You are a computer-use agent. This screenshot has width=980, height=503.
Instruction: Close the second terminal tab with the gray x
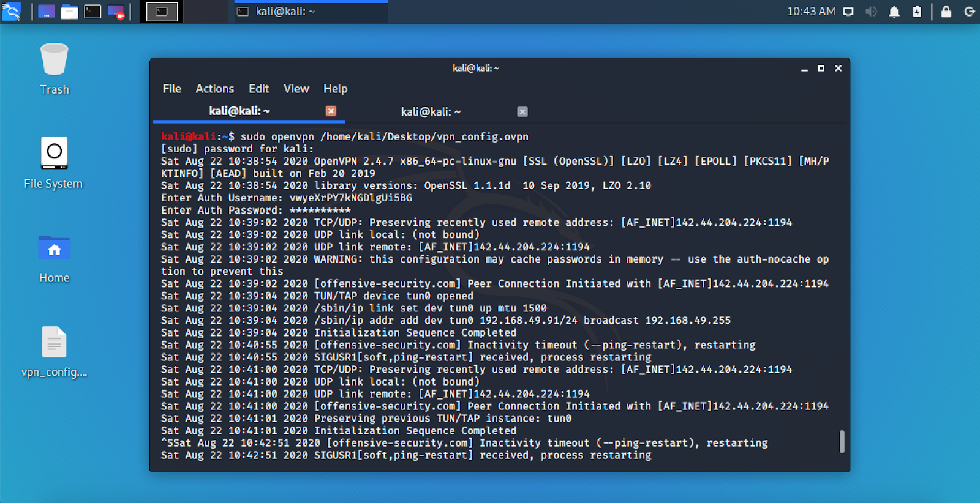tap(522, 111)
